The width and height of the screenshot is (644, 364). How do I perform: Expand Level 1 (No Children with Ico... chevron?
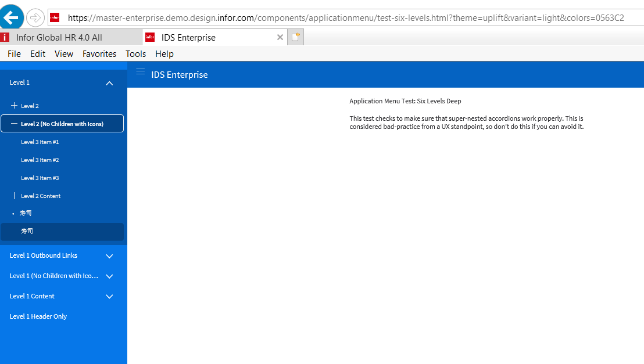(109, 276)
